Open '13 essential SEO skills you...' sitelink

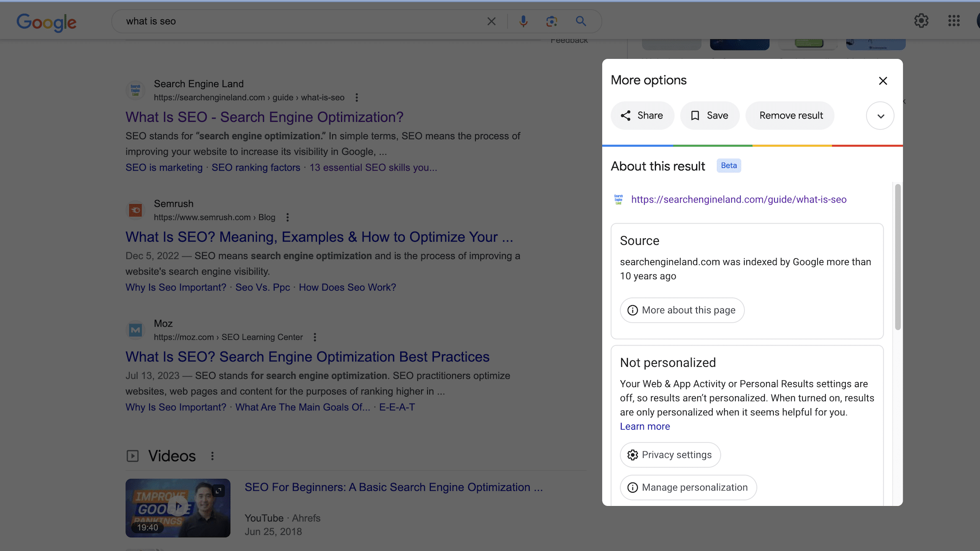[x=373, y=168]
